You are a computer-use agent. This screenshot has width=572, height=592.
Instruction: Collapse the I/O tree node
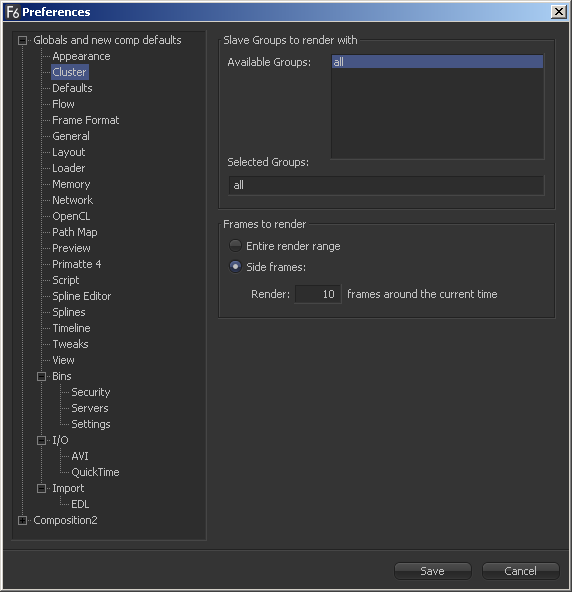pos(42,440)
